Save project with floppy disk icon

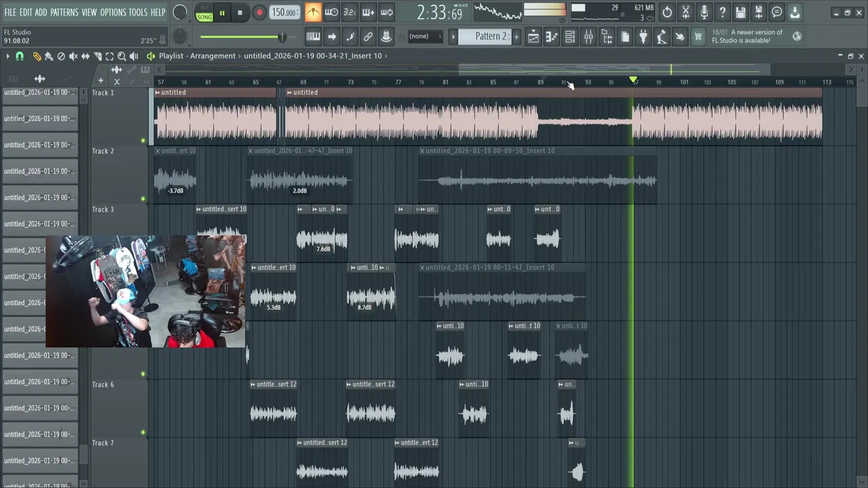pyautogui.click(x=741, y=12)
